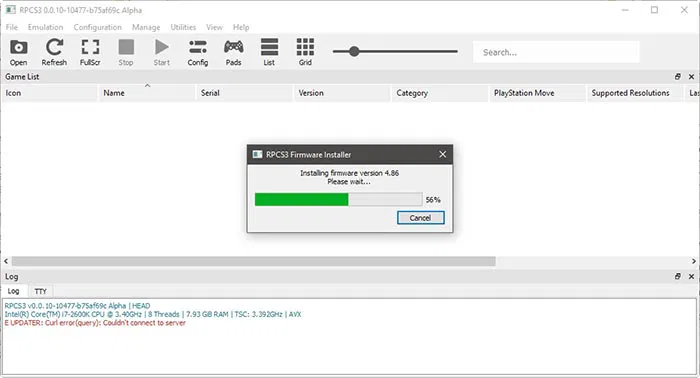
Task: Open the Manage menu
Action: click(146, 27)
